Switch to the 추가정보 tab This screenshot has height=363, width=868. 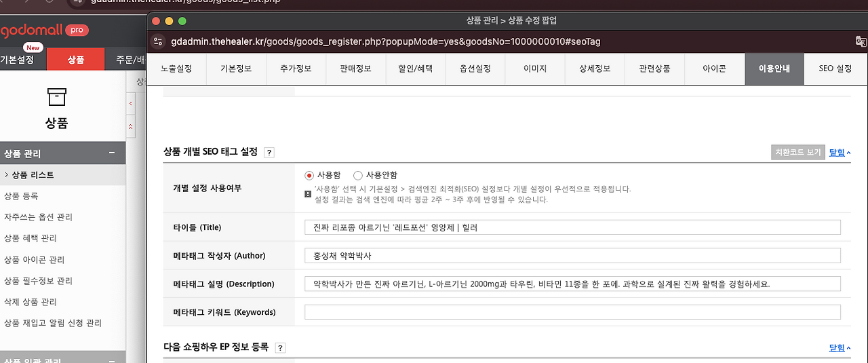click(296, 69)
